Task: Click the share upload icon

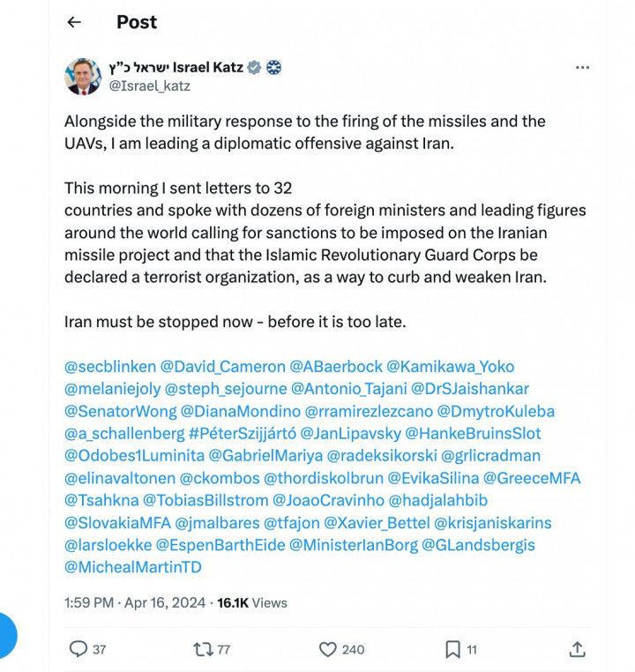Action: (x=578, y=649)
